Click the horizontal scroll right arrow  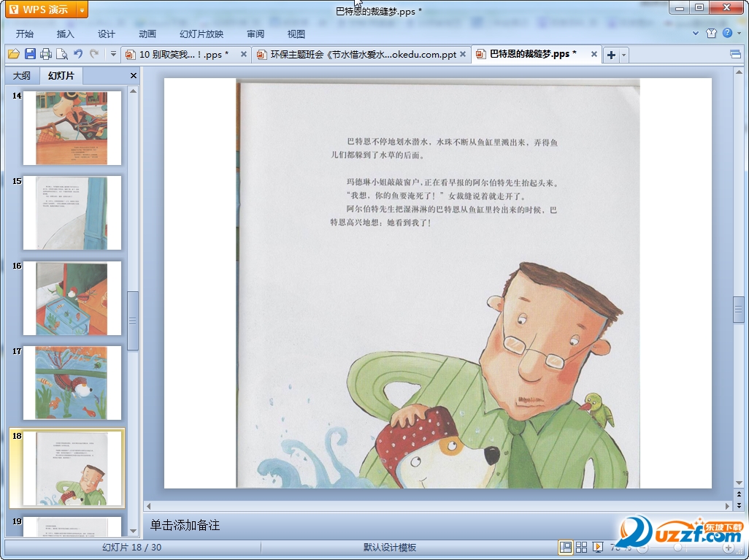coord(727,505)
